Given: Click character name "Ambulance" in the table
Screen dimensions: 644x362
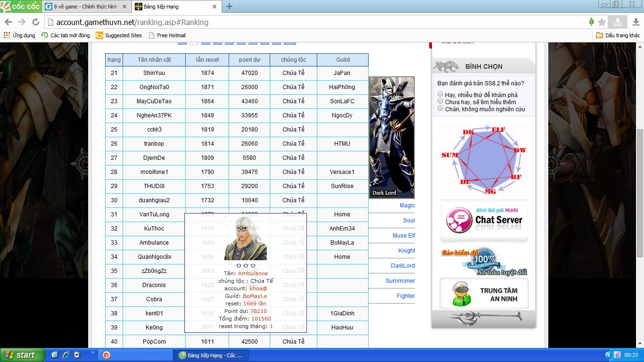Looking at the screenshot, I should point(154,243).
